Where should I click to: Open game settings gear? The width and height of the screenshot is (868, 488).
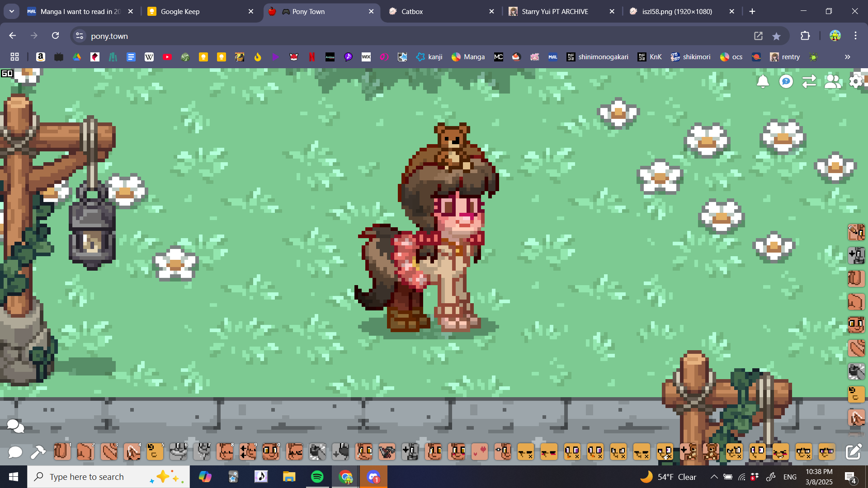point(856,81)
